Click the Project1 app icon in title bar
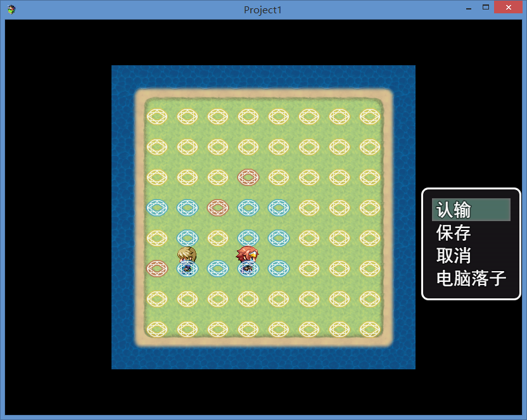The height and width of the screenshot is (420, 527). point(11,10)
